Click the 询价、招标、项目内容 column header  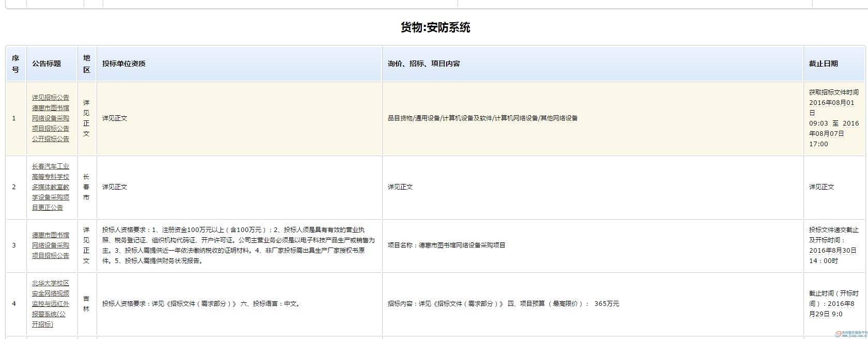pyautogui.click(x=423, y=64)
